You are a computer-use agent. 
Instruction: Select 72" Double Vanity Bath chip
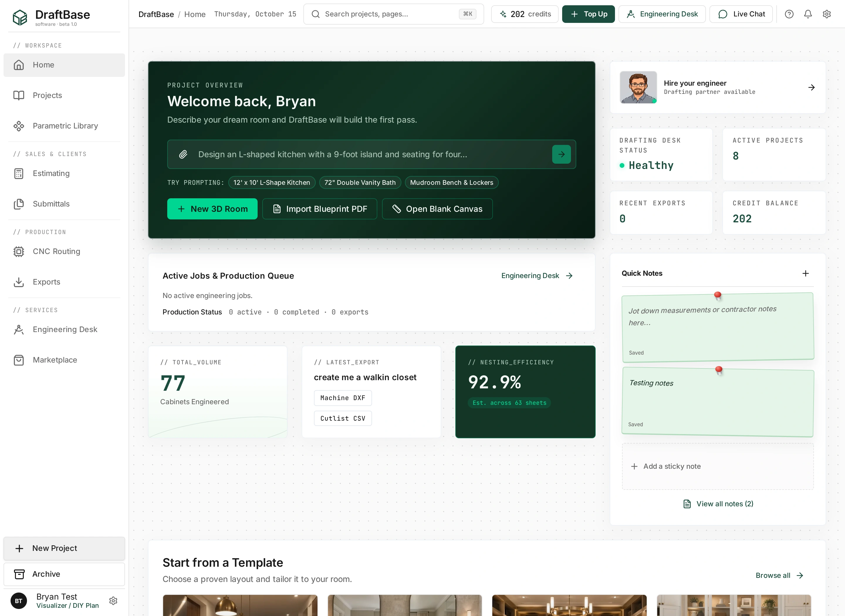[360, 182]
